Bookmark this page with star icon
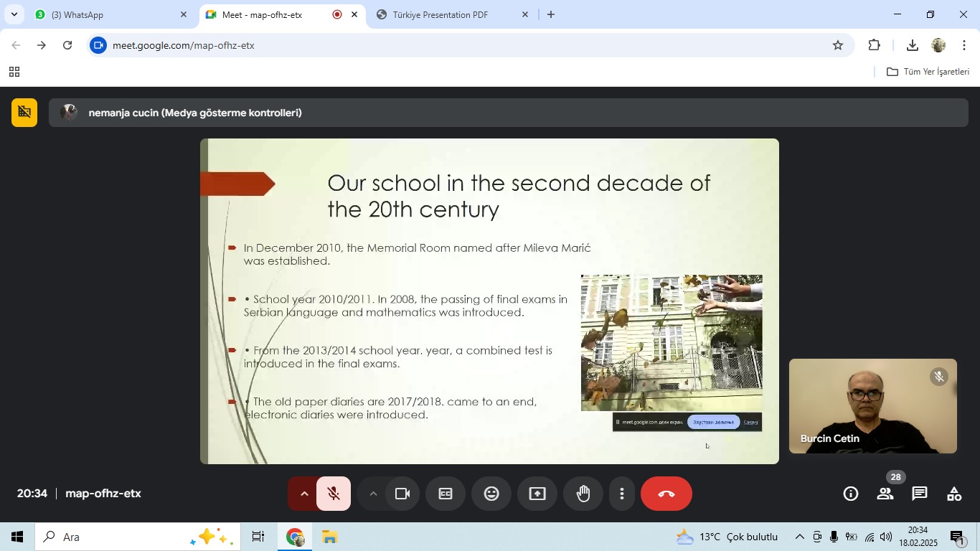 point(838,45)
